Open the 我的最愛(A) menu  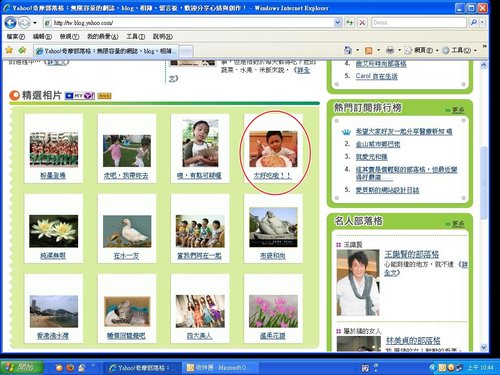click(x=103, y=36)
